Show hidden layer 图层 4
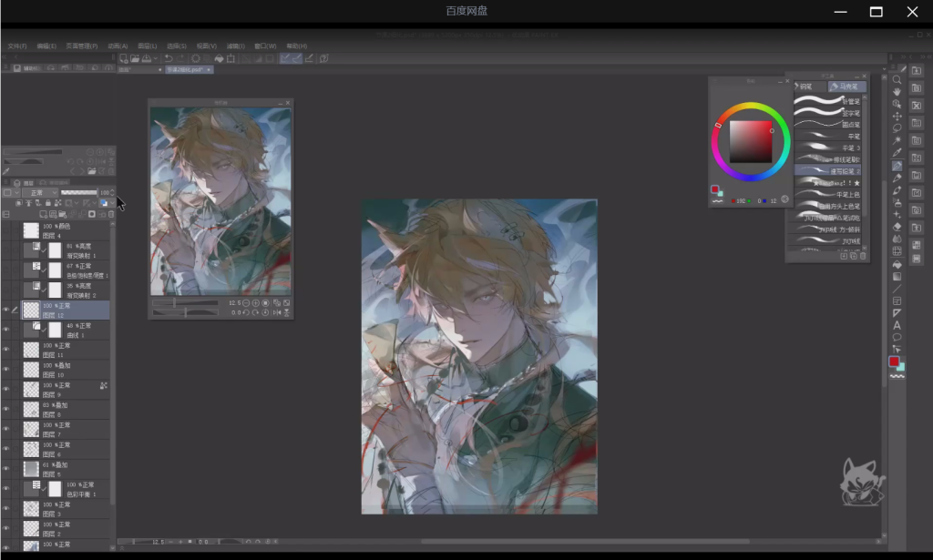933x560 pixels. pyautogui.click(x=5, y=230)
